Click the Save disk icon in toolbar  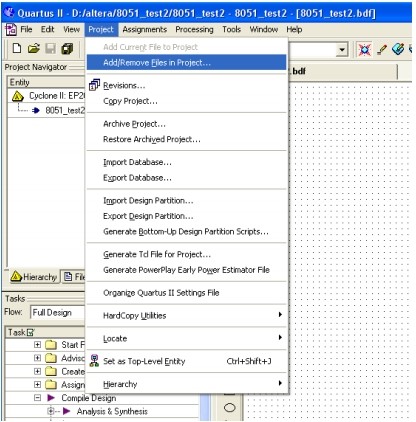coord(50,49)
